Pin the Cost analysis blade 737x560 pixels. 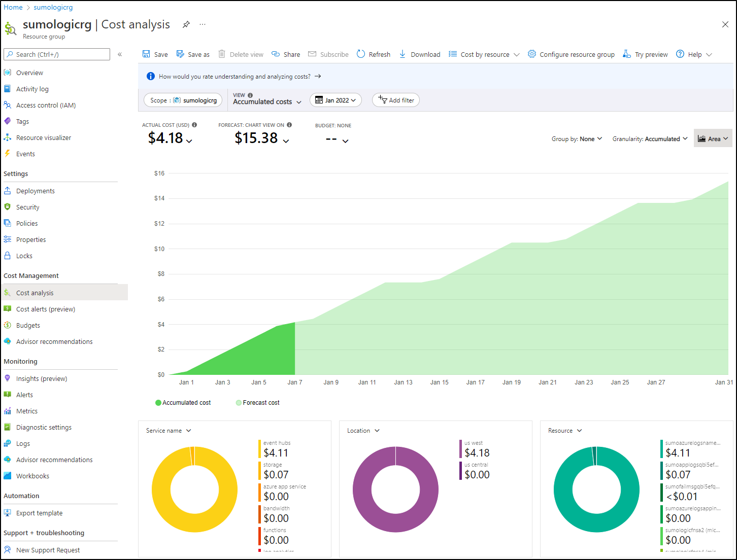186,24
